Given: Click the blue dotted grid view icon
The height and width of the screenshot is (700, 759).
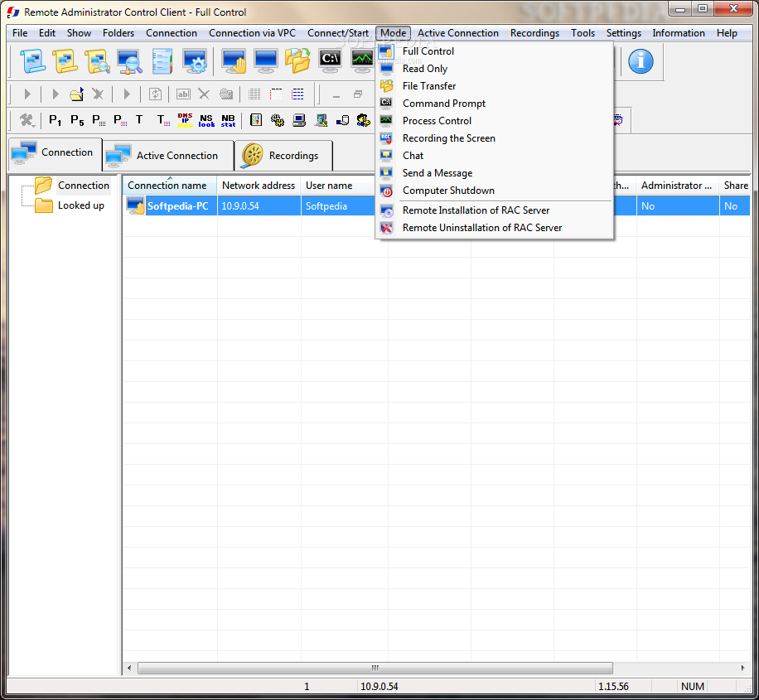Looking at the screenshot, I should tap(297, 94).
